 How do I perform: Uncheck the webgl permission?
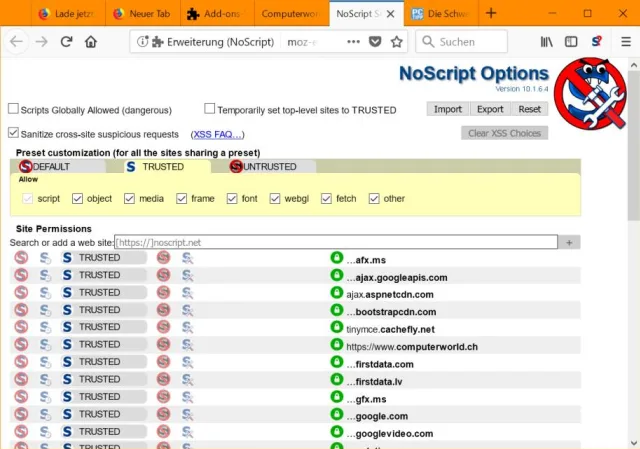click(276, 198)
